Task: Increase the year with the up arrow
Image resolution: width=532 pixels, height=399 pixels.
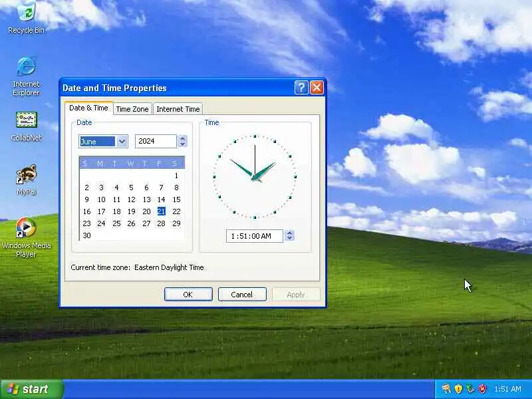Action: point(182,138)
